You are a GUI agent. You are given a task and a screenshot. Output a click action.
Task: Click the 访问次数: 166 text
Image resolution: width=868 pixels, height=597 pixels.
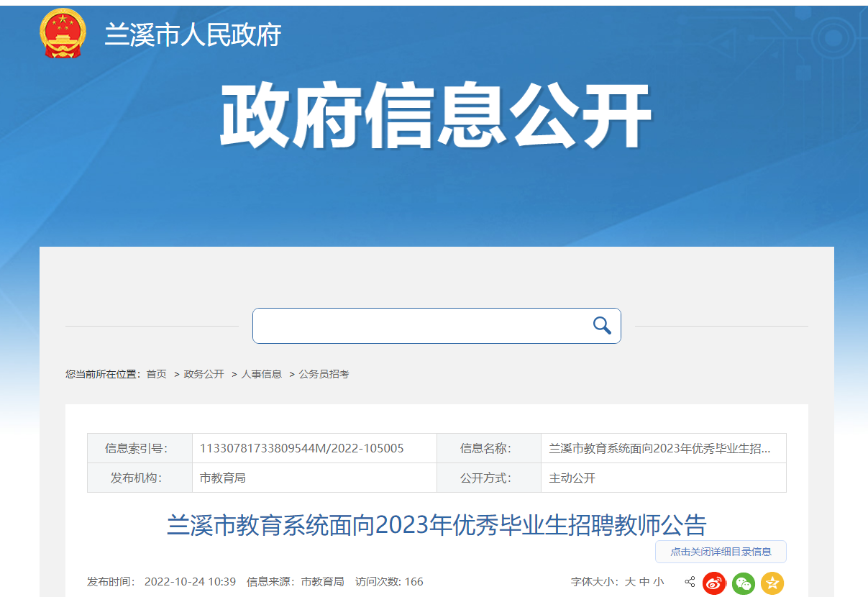389,582
